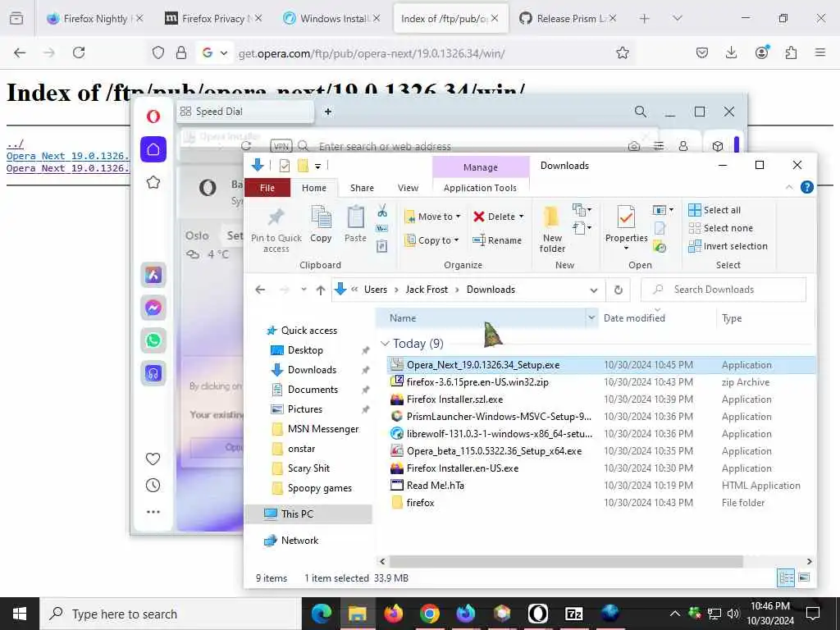The image size is (840, 630).
Task: Open Firefox downloads arrow icon
Action: (731, 52)
